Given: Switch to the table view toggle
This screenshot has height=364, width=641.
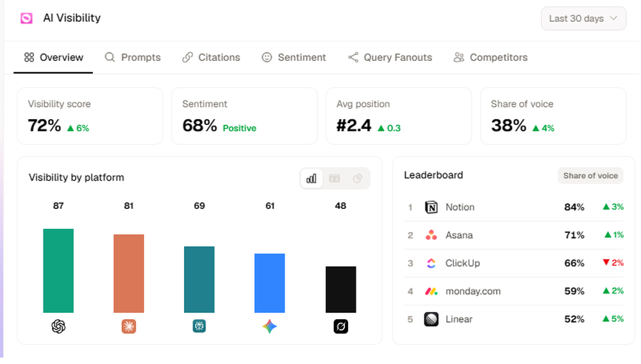Looking at the screenshot, I should (335, 179).
